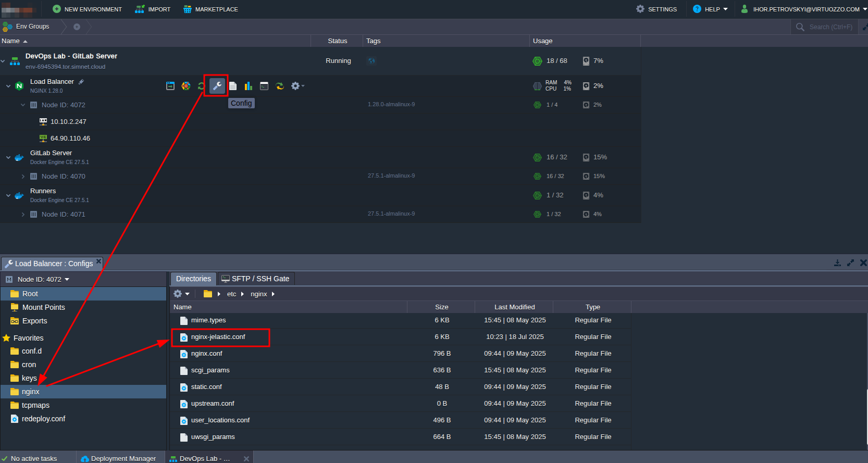This screenshot has width=868, height=463.
Task: Click the Docker whale icon of GitLab Server
Action: 19,157
